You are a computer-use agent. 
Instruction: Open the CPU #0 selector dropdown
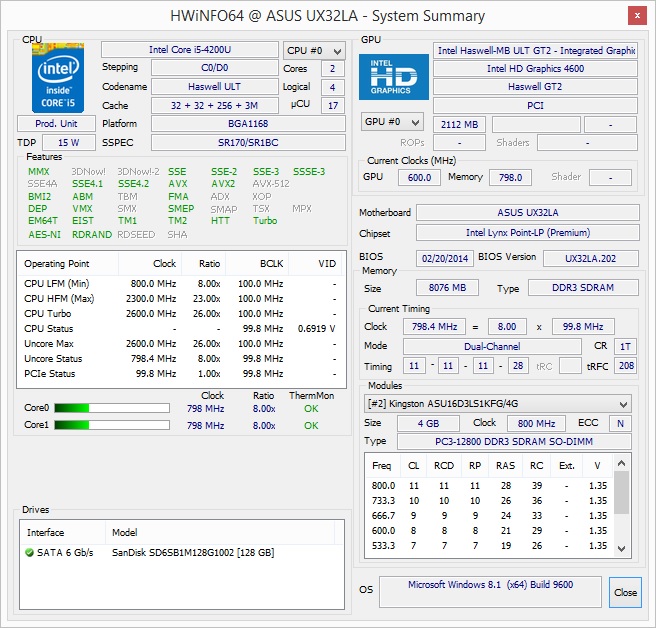pyautogui.click(x=314, y=51)
